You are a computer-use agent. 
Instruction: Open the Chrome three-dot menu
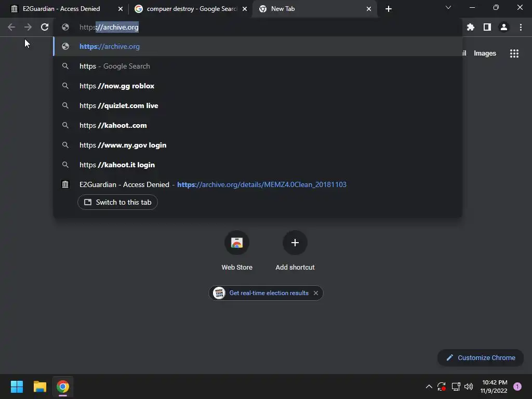tap(521, 27)
